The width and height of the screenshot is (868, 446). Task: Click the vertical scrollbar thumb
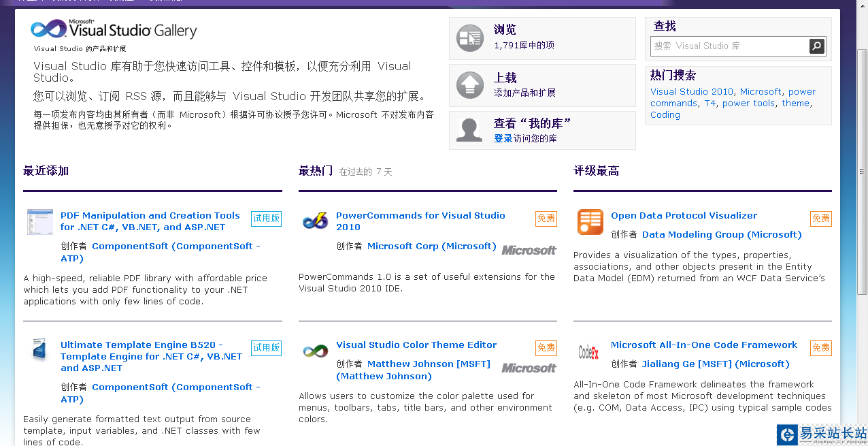(863, 172)
